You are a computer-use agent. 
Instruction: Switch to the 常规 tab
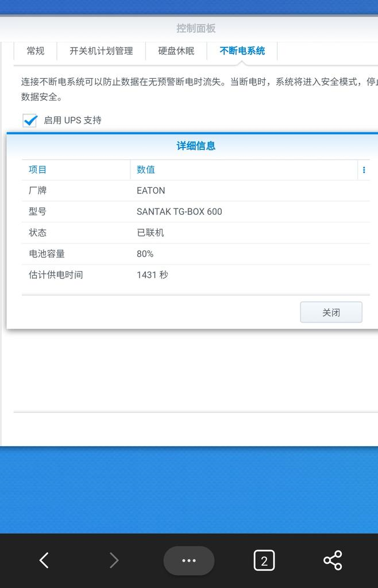(35, 51)
